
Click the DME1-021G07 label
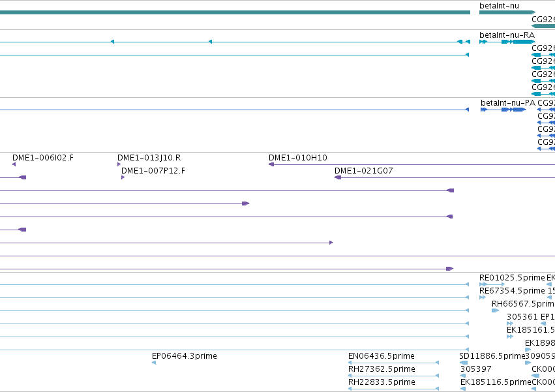point(363,171)
